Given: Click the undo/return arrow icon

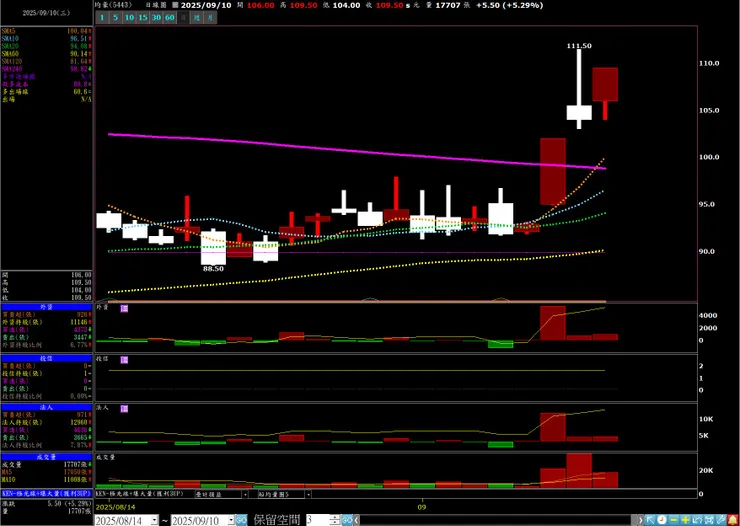Looking at the screenshot, I should 697,520.
